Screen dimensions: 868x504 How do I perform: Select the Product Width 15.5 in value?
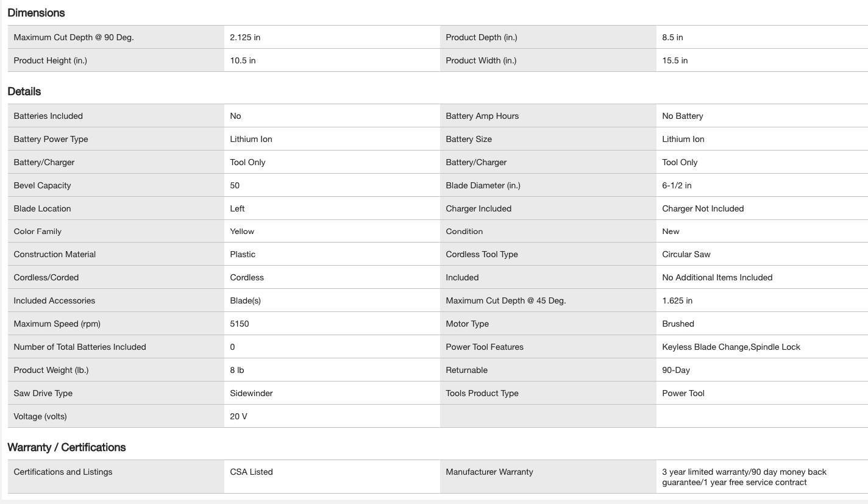pyautogui.click(x=675, y=60)
